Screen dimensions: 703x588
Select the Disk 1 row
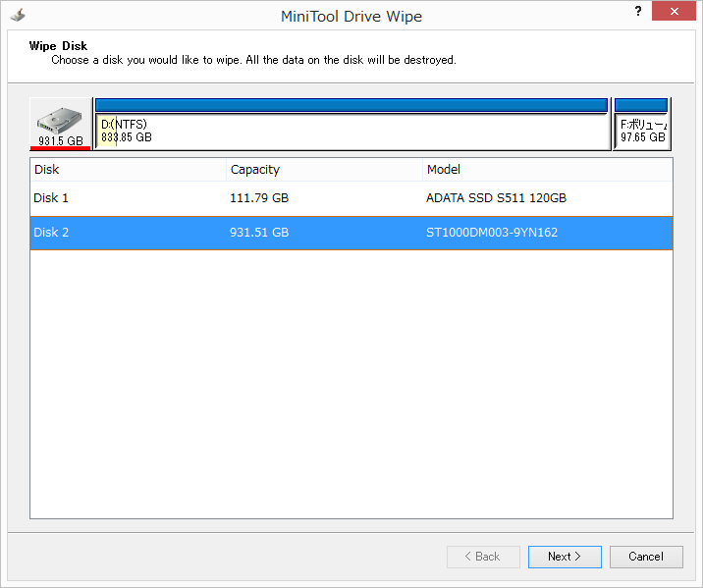click(x=351, y=198)
